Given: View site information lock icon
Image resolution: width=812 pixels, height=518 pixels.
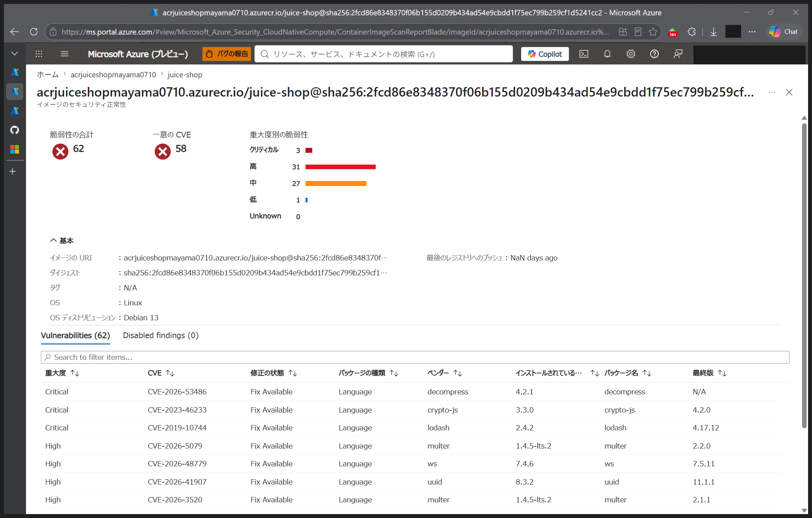Looking at the screenshot, I should (53, 32).
